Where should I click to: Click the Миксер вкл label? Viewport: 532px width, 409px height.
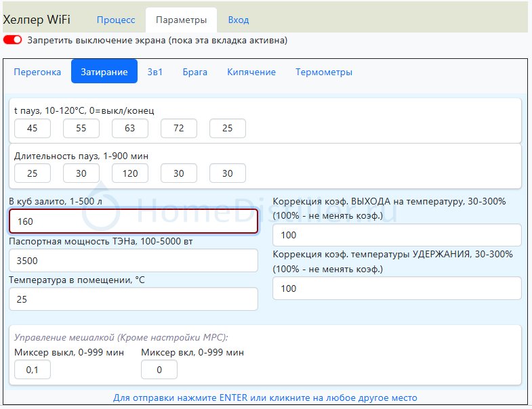tap(192, 353)
